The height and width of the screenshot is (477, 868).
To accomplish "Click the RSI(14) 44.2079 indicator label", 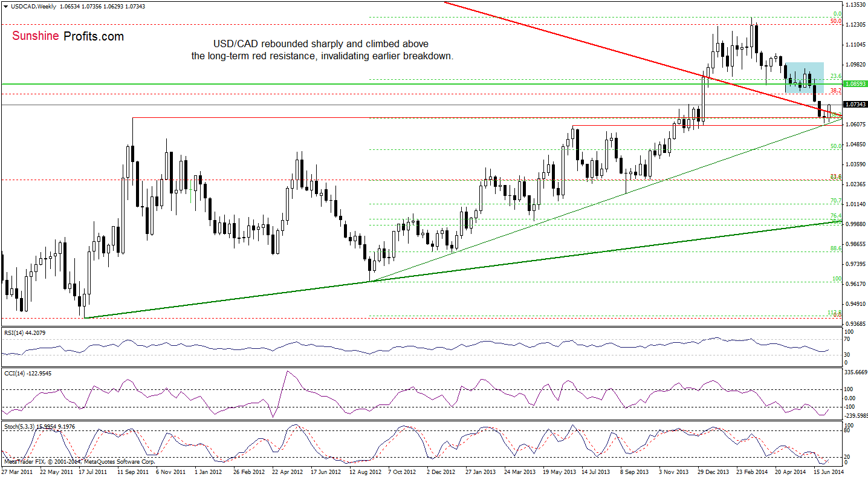I will pyautogui.click(x=25, y=333).
